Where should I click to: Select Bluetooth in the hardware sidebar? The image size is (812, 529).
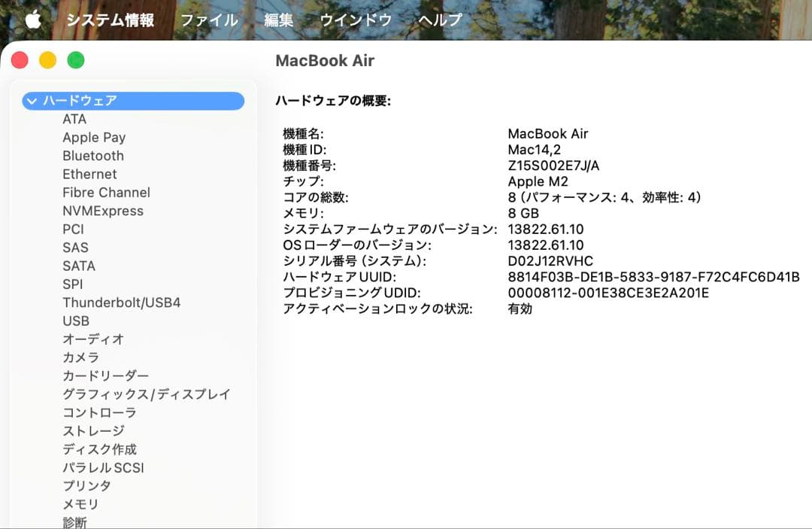click(x=93, y=156)
